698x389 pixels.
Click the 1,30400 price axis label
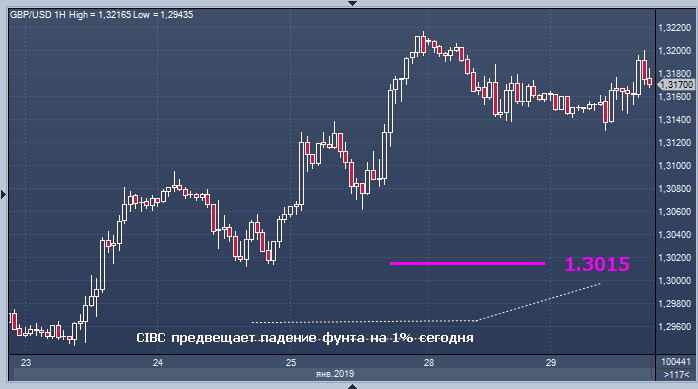(674, 235)
